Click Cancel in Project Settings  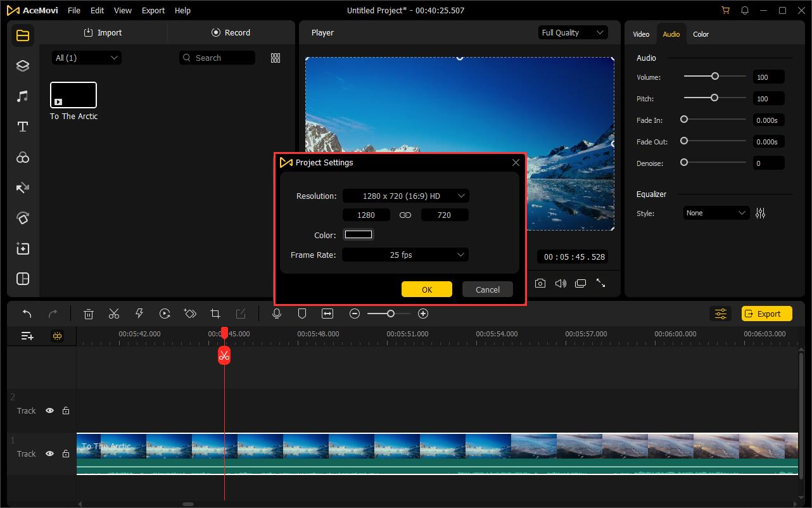click(x=487, y=289)
